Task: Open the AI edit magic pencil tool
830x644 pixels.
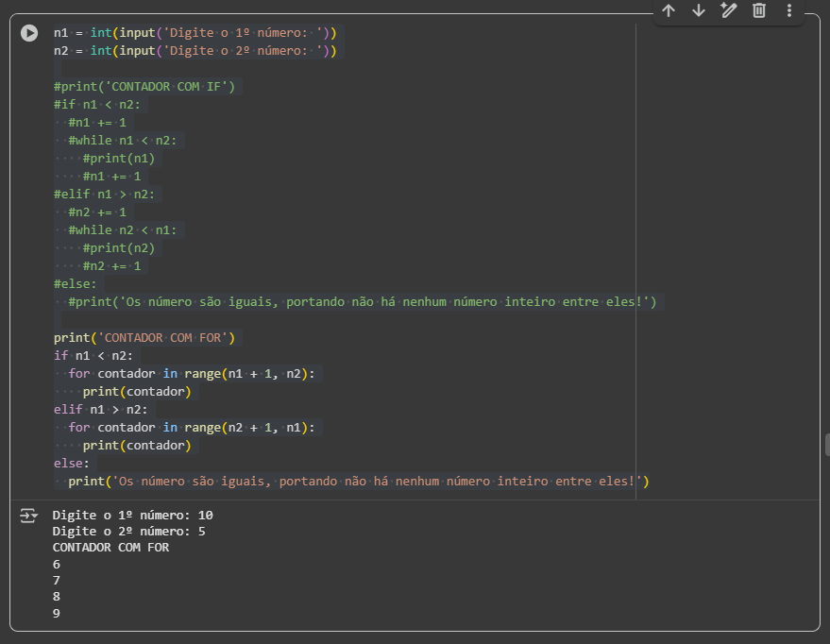Action: (728, 10)
